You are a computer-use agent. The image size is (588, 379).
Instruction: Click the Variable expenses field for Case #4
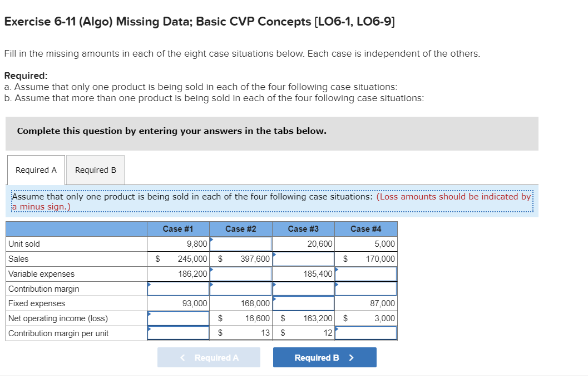point(366,273)
